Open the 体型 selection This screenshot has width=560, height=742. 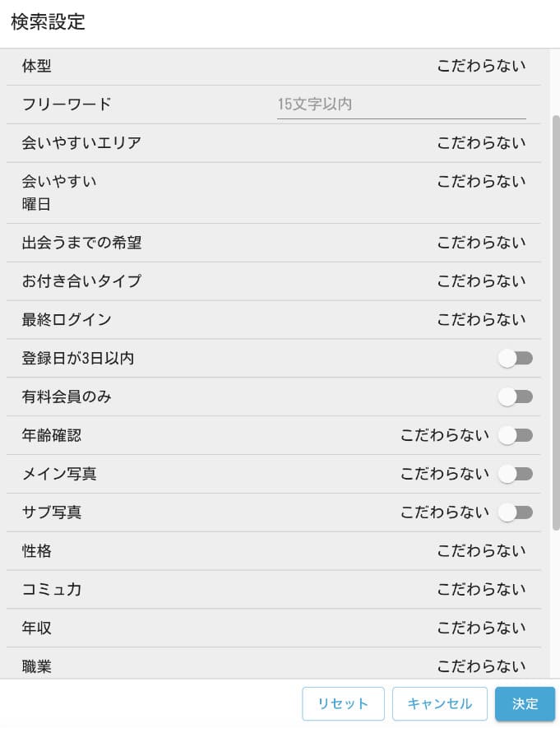[x=481, y=66]
